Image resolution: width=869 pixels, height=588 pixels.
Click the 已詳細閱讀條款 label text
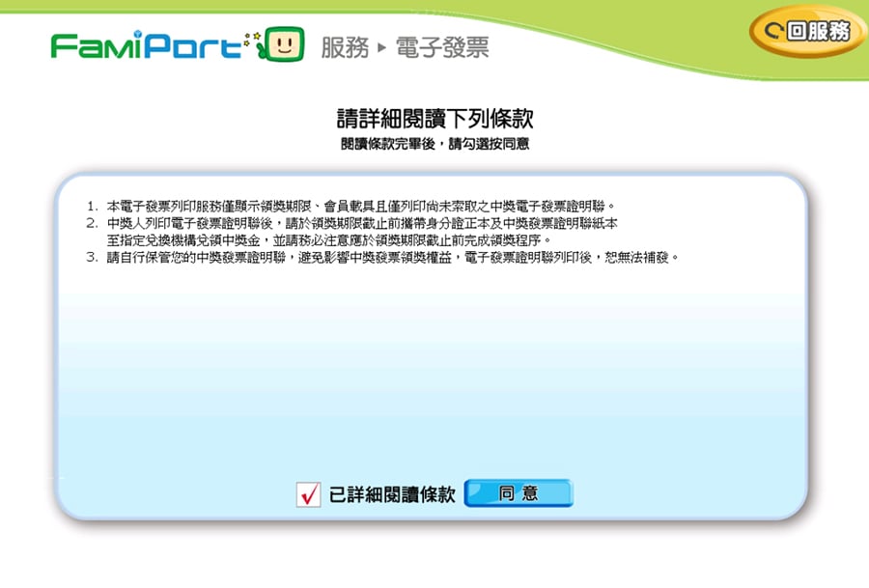392,494
